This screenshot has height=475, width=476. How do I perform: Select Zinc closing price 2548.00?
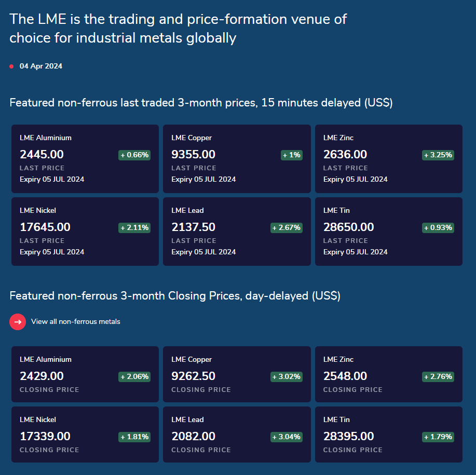[x=345, y=376]
